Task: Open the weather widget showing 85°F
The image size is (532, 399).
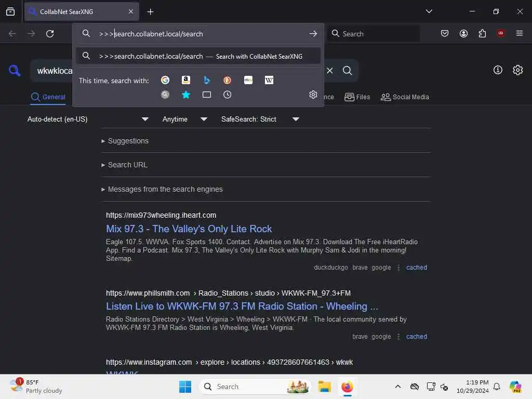Action: 36,387
